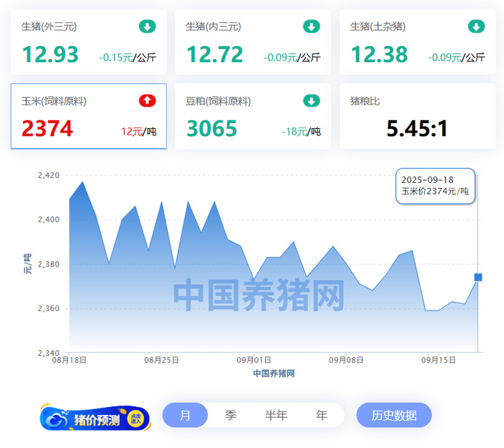Viewport: 504px width, 448px height.
Task: Click the 08月18日 axis label
Action: point(69,360)
